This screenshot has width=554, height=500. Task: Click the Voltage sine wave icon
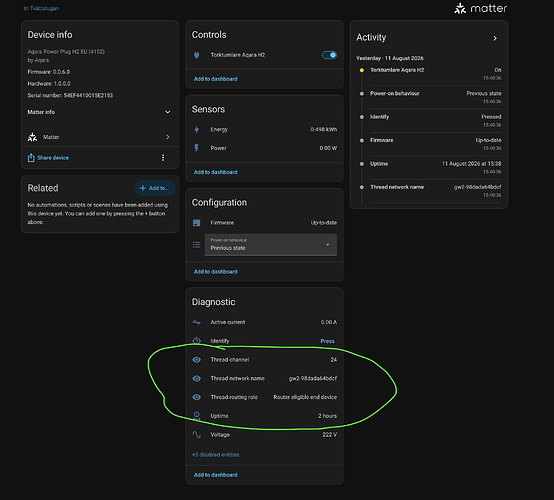click(x=197, y=435)
